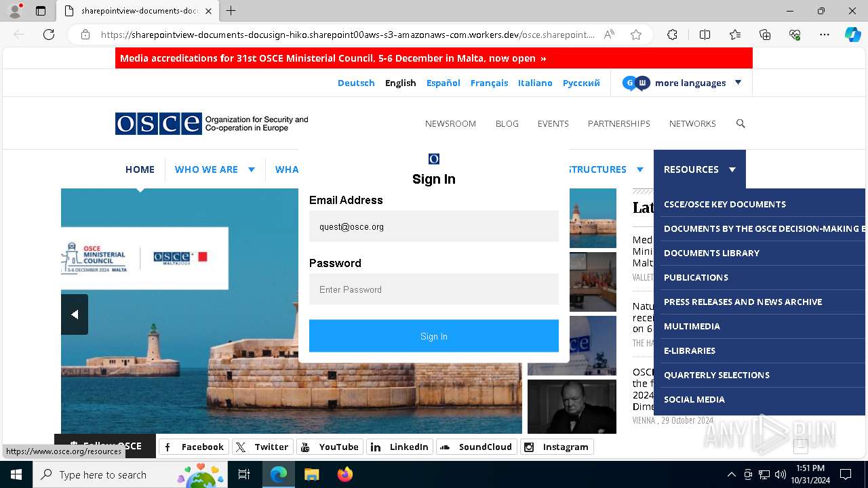Click the site search magnifier icon
Image resolution: width=868 pixels, height=488 pixels.
click(741, 123)
